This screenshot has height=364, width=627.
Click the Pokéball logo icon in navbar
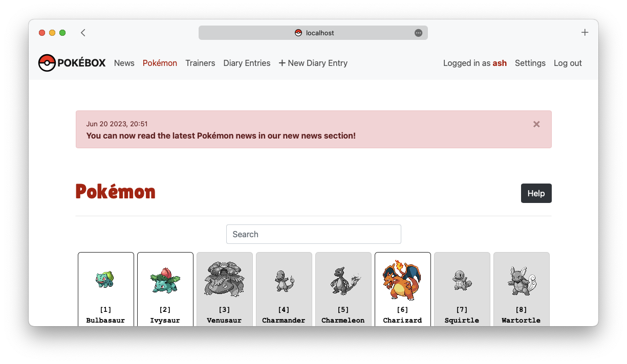(47, 63)
